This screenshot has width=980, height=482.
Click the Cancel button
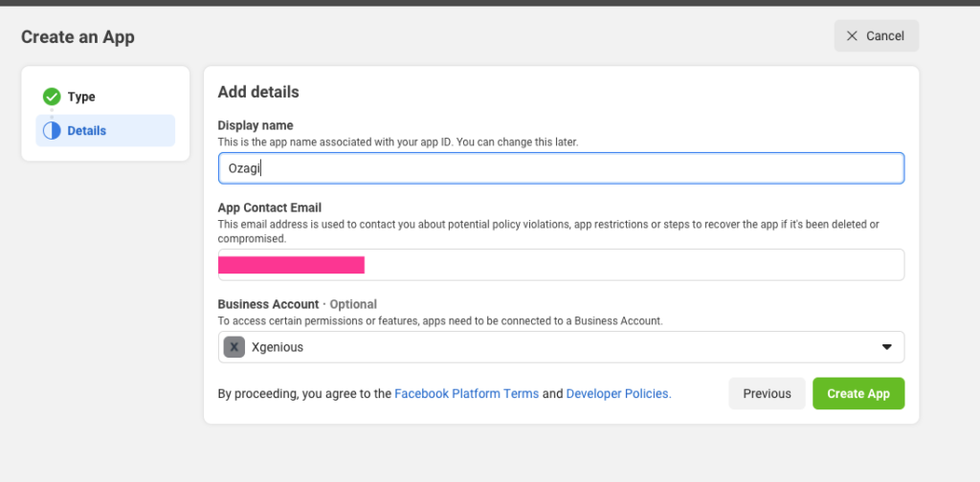coord(877,36)
